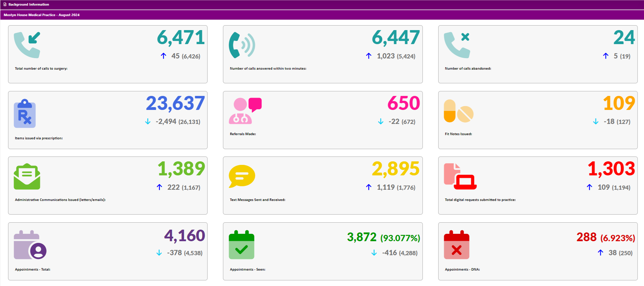Click down arrow beside -18 fit notes
The image size is (644, 286).
coord(596,121)
